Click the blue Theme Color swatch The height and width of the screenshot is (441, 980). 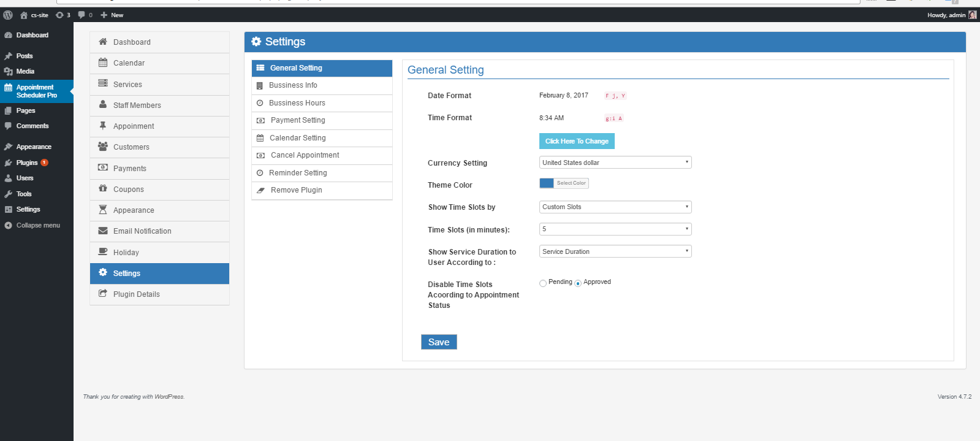[x=547, y=183]
